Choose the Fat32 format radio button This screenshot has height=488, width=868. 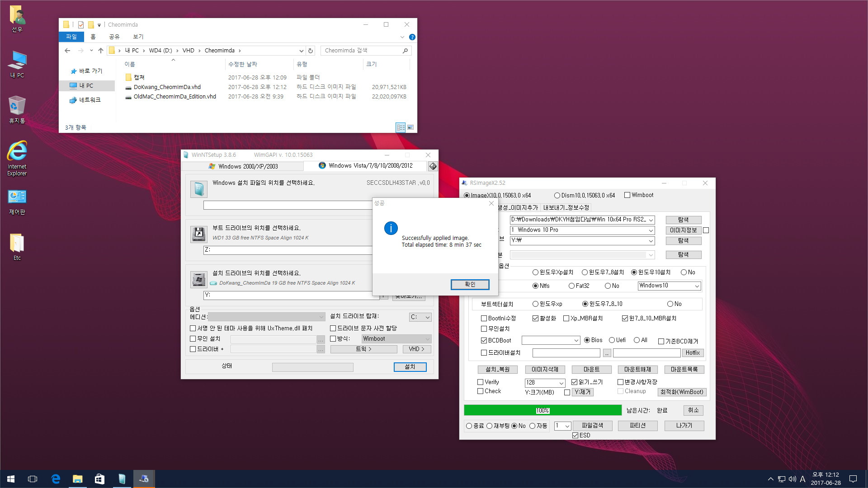[x=571, y=286]
